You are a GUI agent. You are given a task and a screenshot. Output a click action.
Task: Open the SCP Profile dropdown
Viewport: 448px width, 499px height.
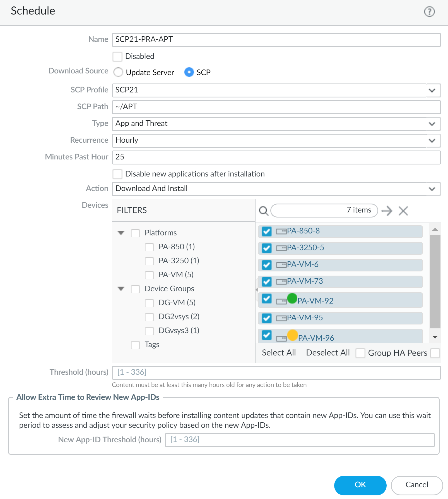point(432,90)
